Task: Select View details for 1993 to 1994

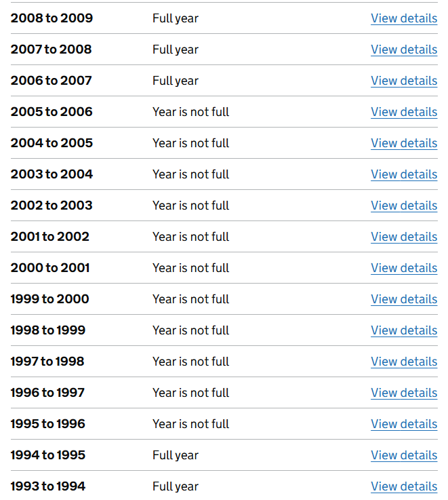Action: 404,487
